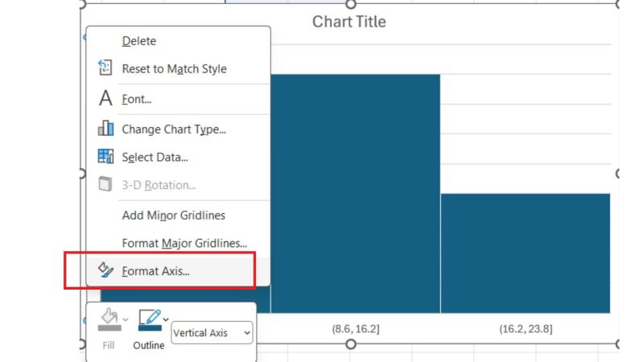
Task: Click the large A font icon
Action: click(x=105, y=98)
